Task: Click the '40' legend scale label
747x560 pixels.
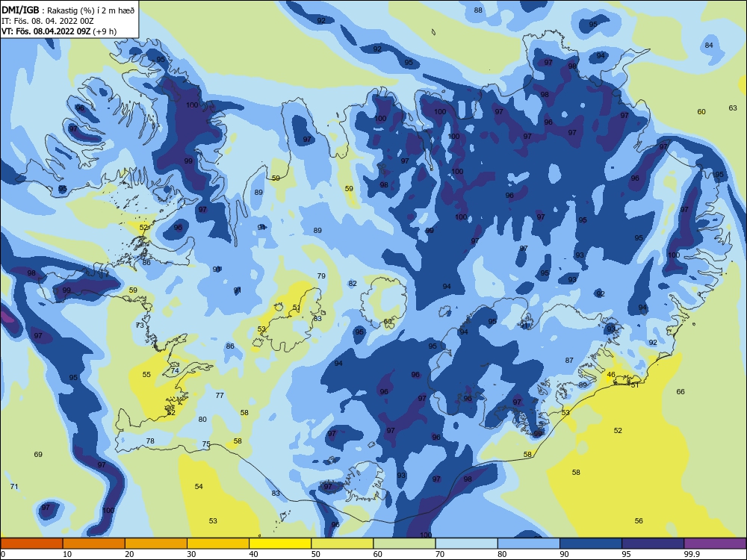Action: pos(253,554)
